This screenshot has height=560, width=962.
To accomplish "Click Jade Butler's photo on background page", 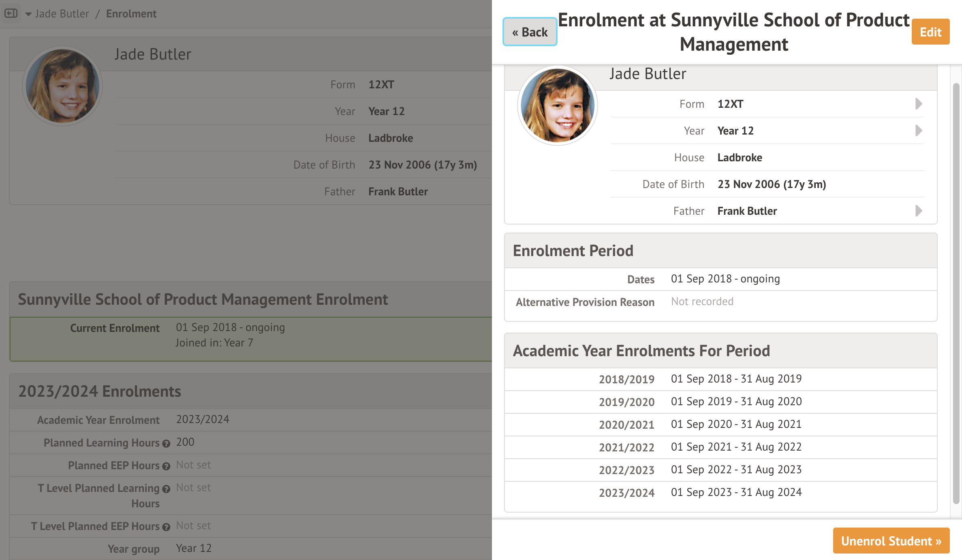I will click(62, 86).
